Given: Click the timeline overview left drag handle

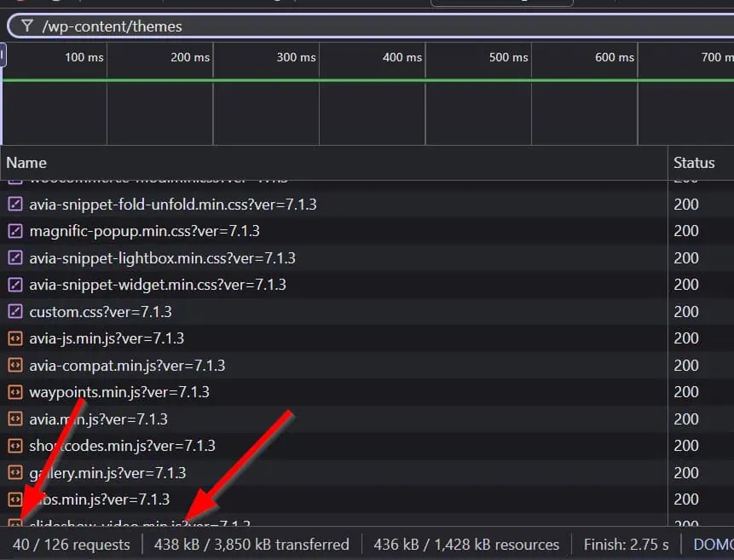Looking at the screenshot, I should [3, 56].
